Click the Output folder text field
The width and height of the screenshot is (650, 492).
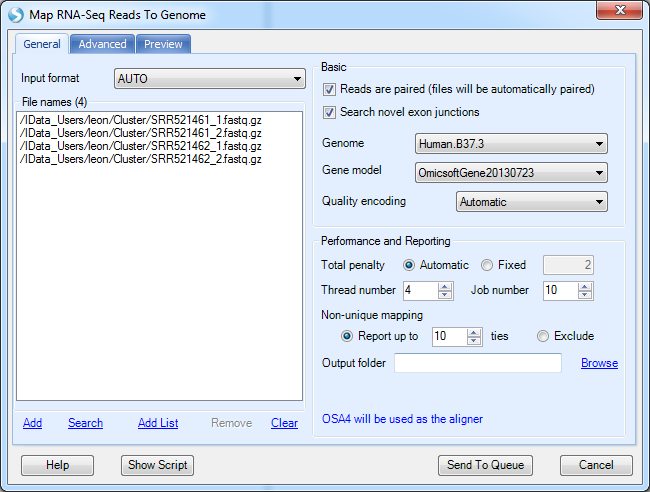point(478,363)
